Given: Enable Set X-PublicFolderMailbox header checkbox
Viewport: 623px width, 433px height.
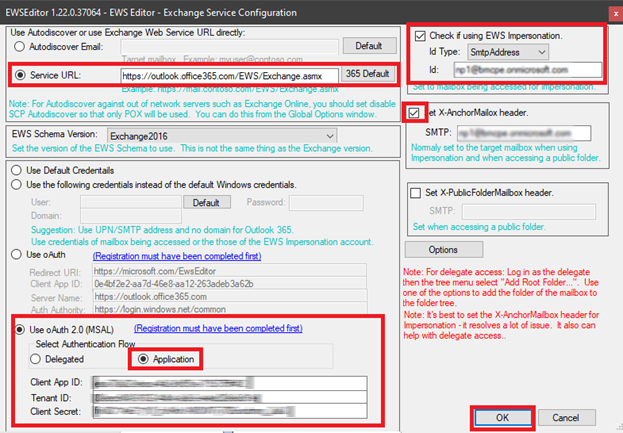Looking at the screenshot, I should (x=416, y=192).
